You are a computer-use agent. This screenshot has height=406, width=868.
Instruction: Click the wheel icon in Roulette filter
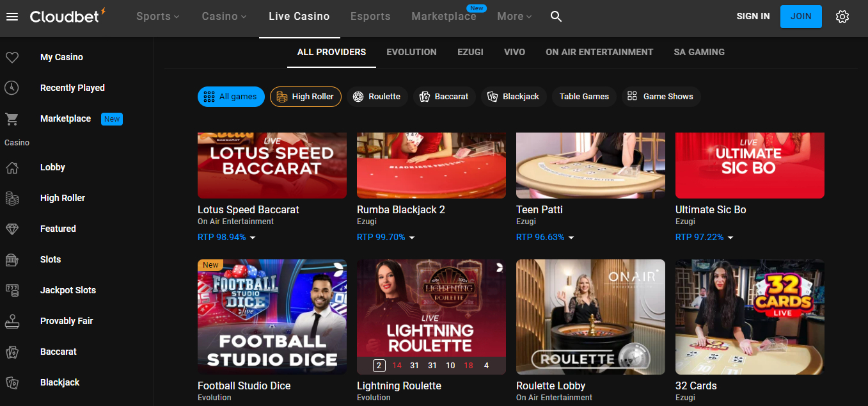pyautogui.click(x=358, y=97)
